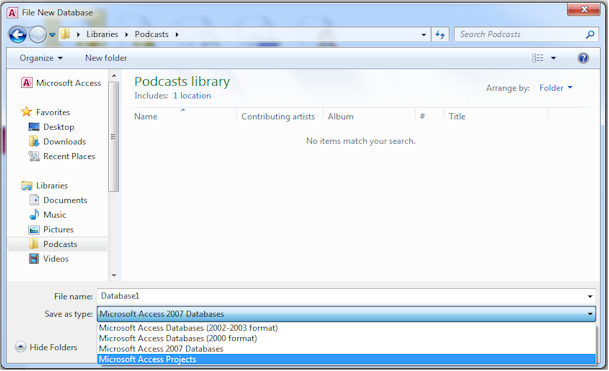Click the refresh icon next to address bar
Image resolution: width=609 pixels, height=371 pixels.
pyautogui.click(x=440, y=35)
